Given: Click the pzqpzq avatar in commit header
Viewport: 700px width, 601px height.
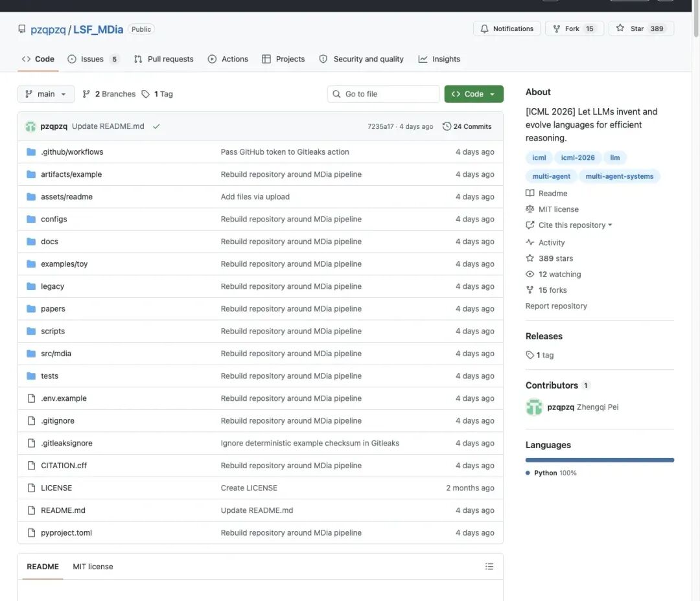Looking at the screenshot, I should click(30, 126).
